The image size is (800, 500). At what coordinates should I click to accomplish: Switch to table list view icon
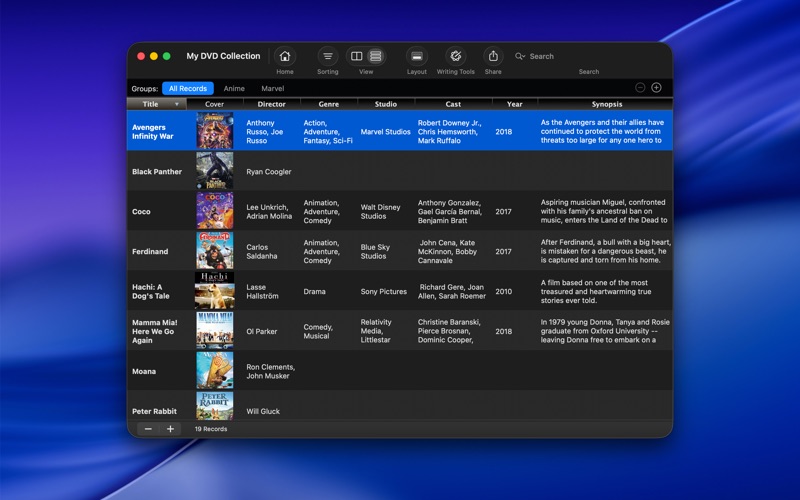pyautogui.click(x=376, y=56)
